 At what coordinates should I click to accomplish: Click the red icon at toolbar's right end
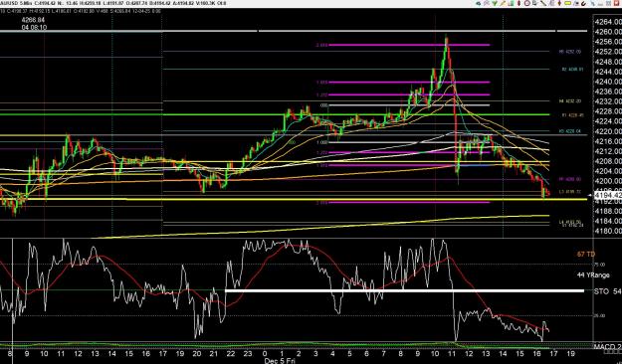(616, 3)
